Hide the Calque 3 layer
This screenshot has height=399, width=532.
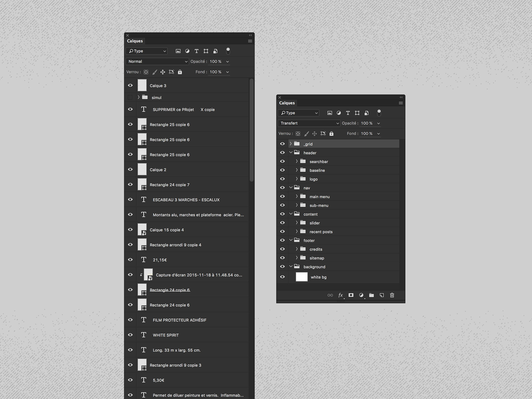(130, 85)
